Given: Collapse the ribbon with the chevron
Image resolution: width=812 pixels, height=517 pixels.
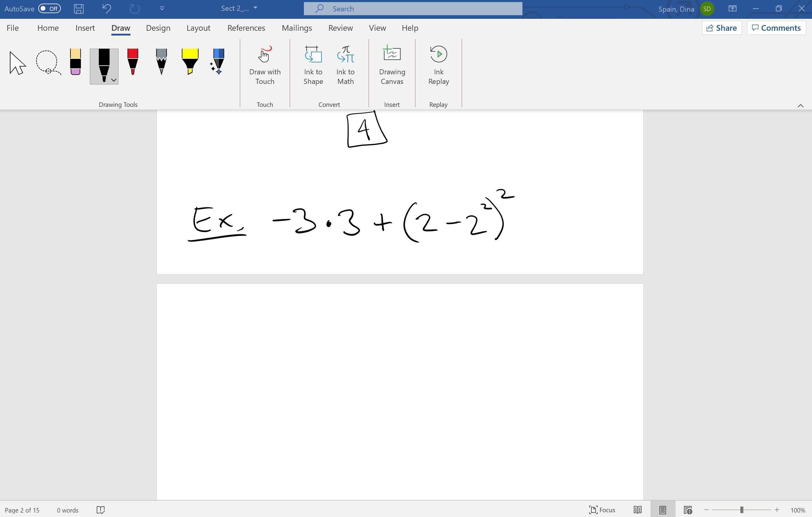Looking at the screenshot, I should [801, 106].
